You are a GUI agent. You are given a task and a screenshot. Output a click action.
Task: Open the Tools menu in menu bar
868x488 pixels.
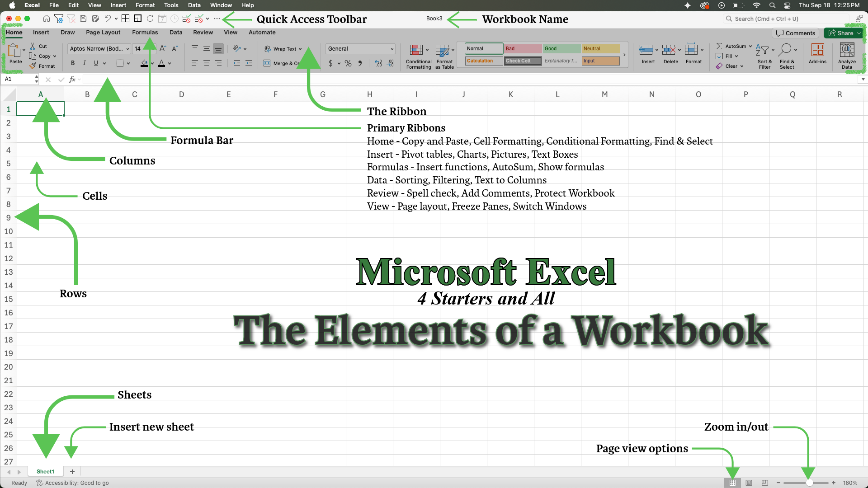point(171,5)
